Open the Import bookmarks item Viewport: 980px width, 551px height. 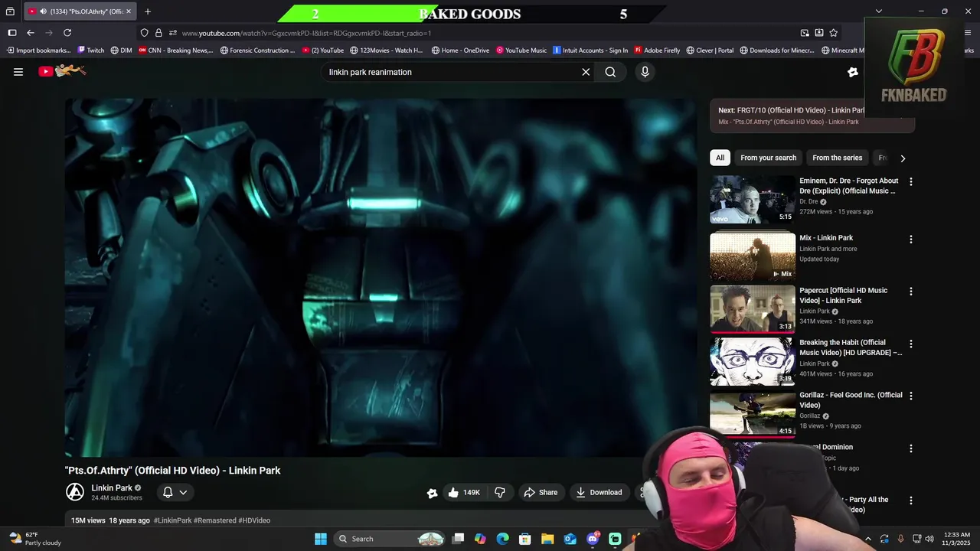point(39,51)
